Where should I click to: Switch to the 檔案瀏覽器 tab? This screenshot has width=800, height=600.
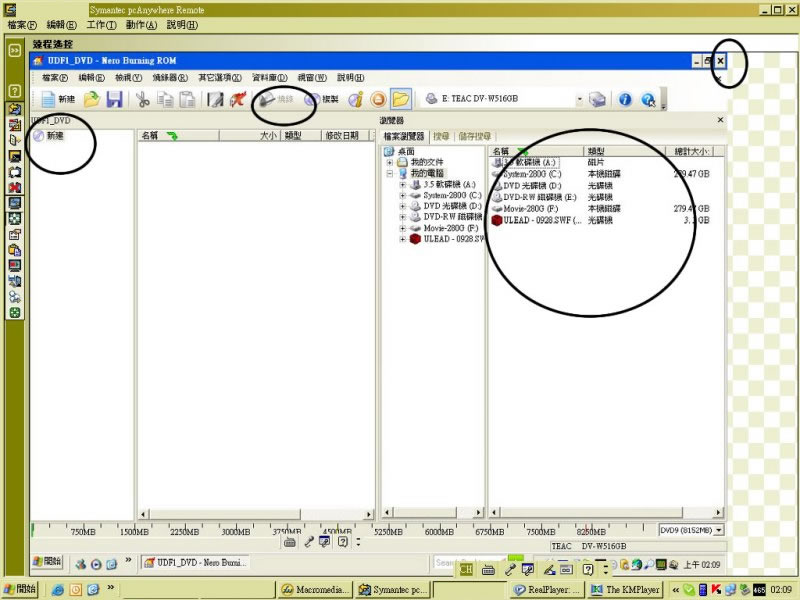404,136
